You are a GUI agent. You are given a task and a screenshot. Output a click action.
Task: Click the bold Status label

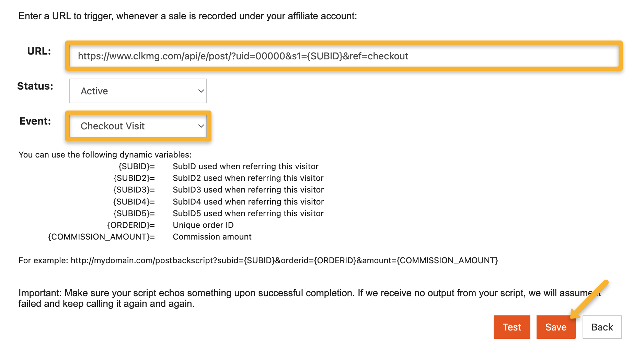(x=35, y=86)
